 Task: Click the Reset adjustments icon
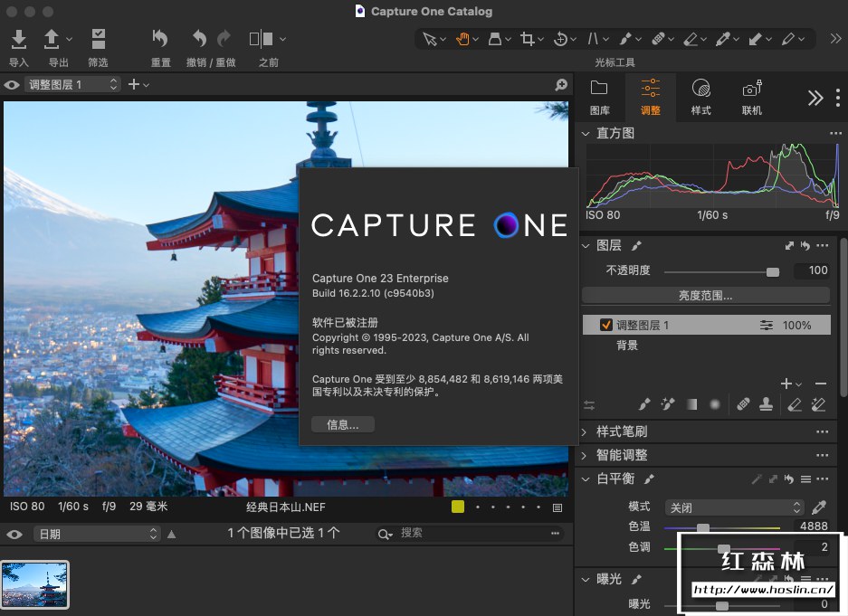[160, 40]
